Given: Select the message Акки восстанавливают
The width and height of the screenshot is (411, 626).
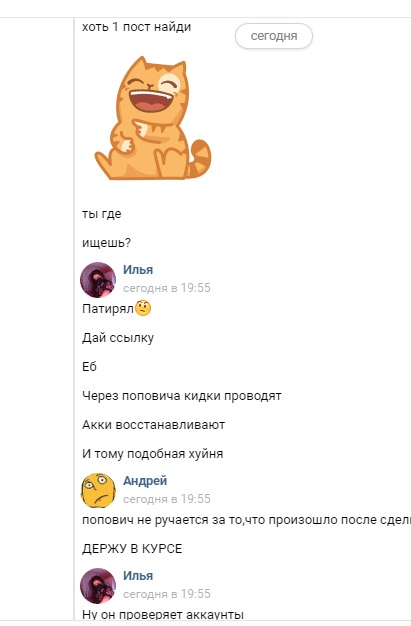Looking at the screenshot, I should tap(153, 424).
